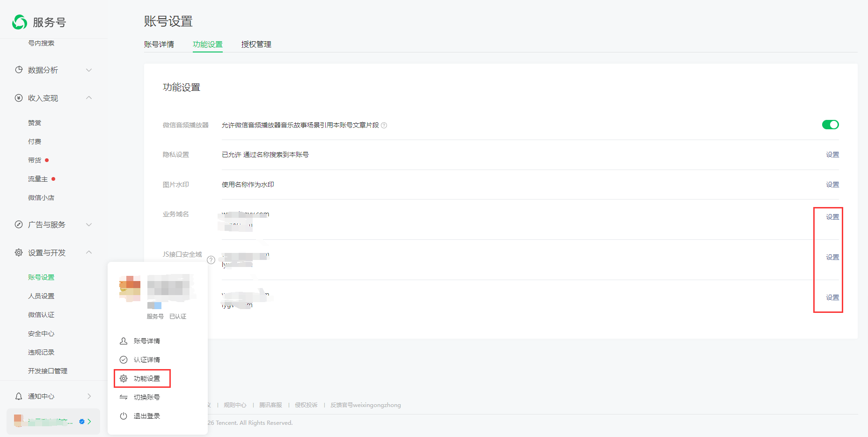
Task: Click the 服务号 logo icon
Action: point(20,22)
